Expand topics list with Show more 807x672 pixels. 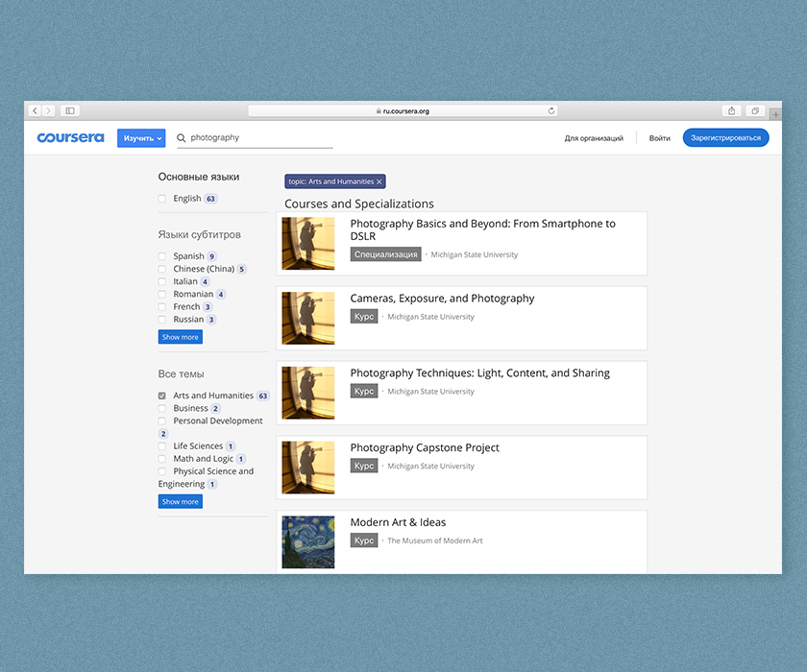[181, 501]
